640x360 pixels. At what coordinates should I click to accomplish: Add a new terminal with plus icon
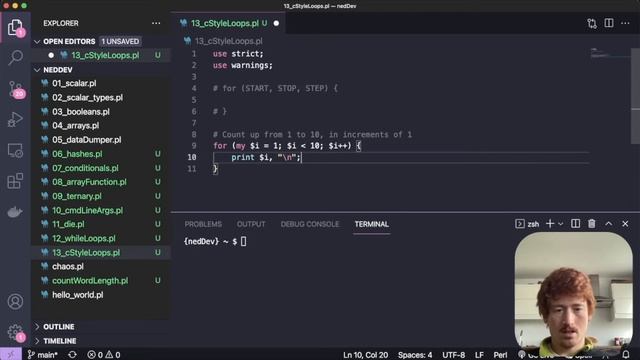(x=550, y=224)
